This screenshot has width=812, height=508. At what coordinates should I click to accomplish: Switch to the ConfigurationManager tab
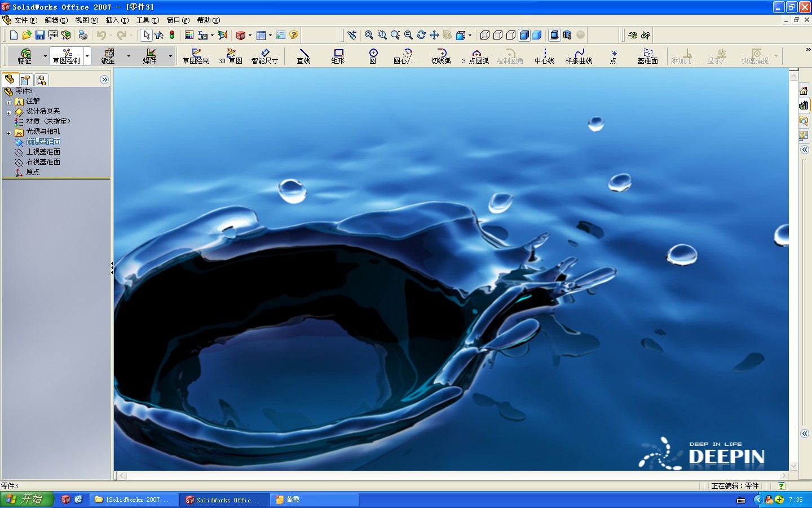coord(41,80)
